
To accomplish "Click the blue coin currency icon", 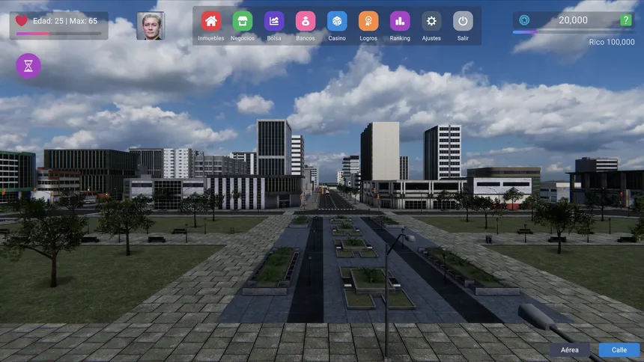I will pos(524,20).
